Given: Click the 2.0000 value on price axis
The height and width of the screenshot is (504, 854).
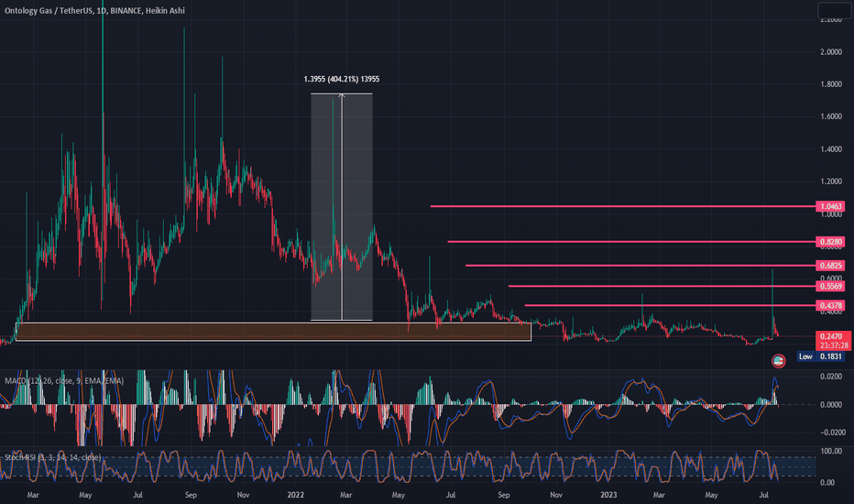Looking at the screenshot, I should coord(831,51).
